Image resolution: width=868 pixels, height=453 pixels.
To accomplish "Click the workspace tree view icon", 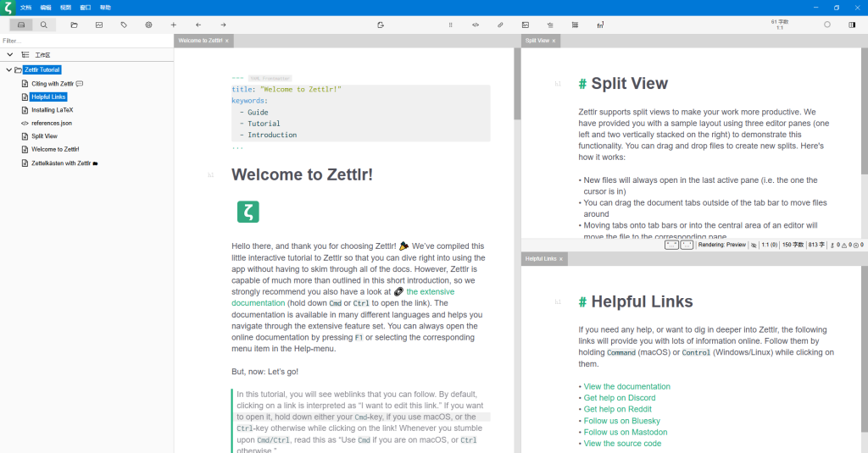I will coord(25,55).
